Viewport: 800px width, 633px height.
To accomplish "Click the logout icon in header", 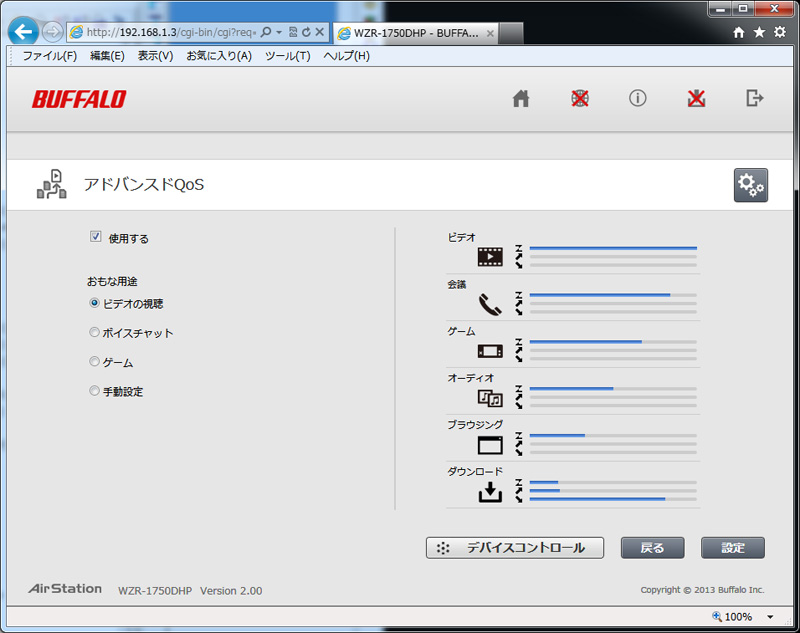I will point(755,98).
